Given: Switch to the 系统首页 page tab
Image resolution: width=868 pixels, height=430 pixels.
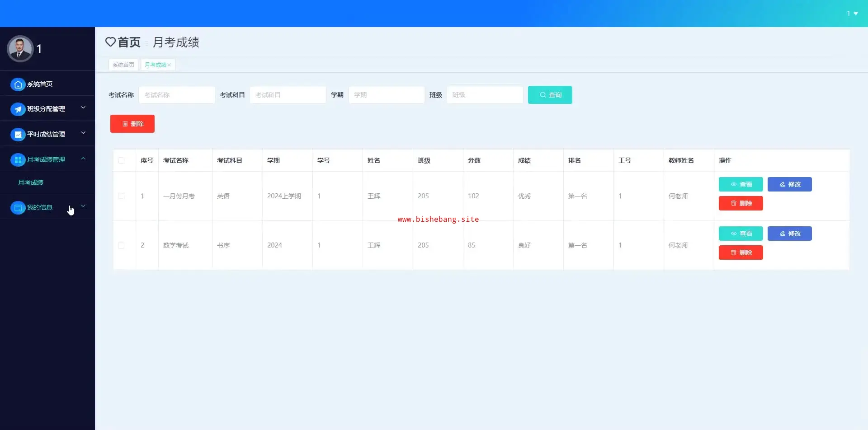Looking at the screenshot, I should point(123,65).
